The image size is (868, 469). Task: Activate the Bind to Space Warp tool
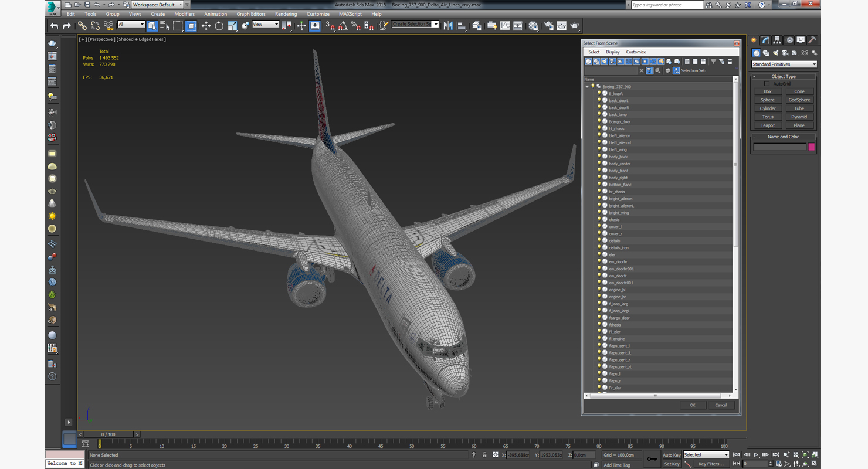coord(108,26)
